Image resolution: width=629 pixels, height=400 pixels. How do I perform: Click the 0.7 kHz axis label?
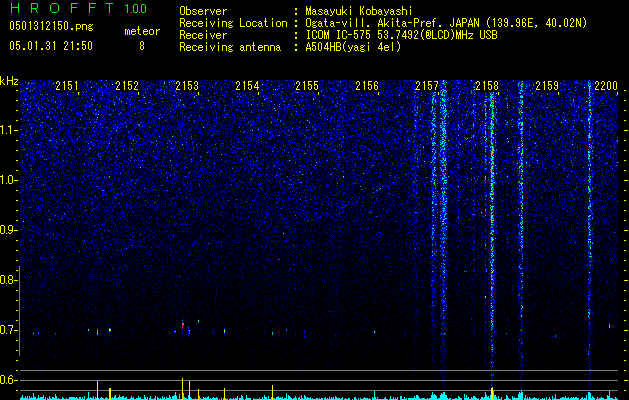pos(7,330)
